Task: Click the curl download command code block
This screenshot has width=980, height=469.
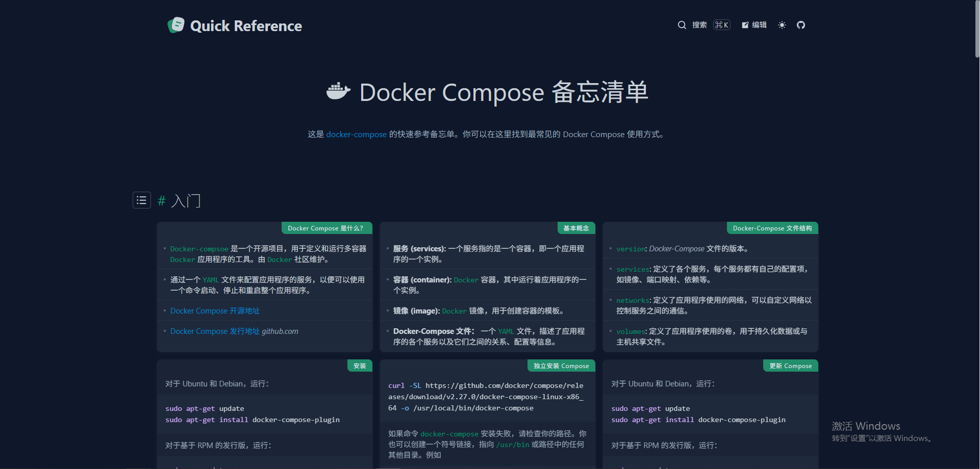Action: [x=486, y=397]
